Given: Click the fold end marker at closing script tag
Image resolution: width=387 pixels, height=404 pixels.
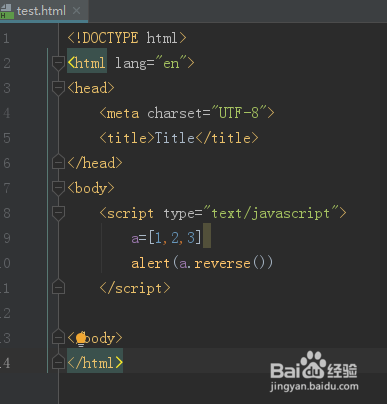Looking at the screenshot, I should point(58,287).
